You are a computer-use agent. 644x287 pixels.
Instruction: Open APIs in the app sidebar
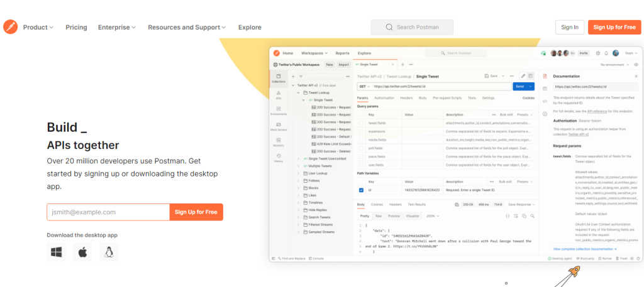[x=279, y=95]
